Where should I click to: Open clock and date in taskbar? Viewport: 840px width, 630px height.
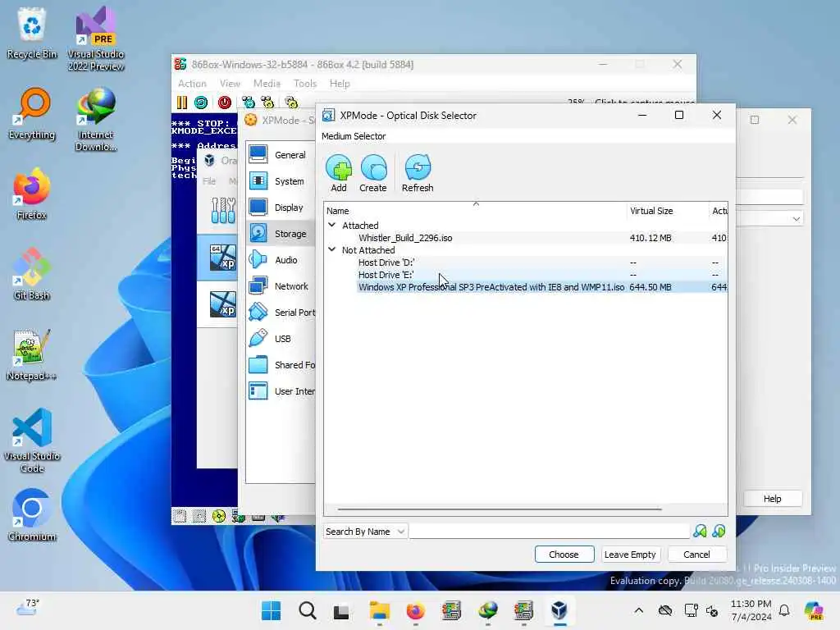coord(751,610)
